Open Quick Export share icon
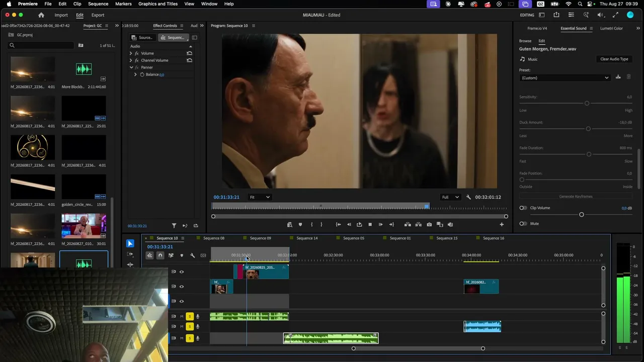 point(556,15)
